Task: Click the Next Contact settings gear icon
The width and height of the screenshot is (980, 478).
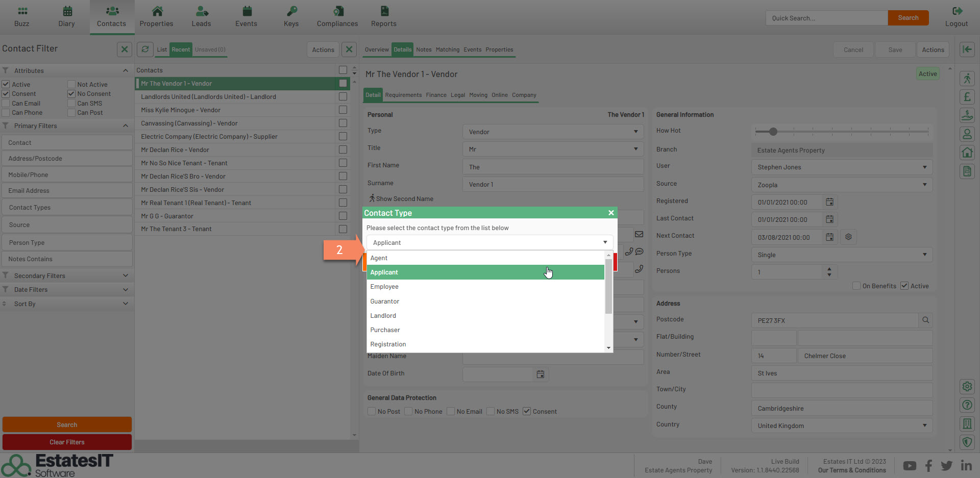Action: pos(848,237)
